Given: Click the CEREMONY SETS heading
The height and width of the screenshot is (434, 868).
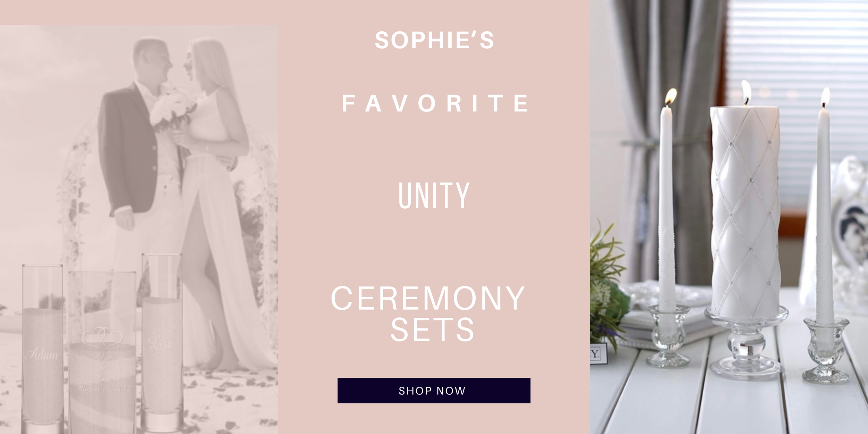Looking at the screenshot, I should click(428, 314).
